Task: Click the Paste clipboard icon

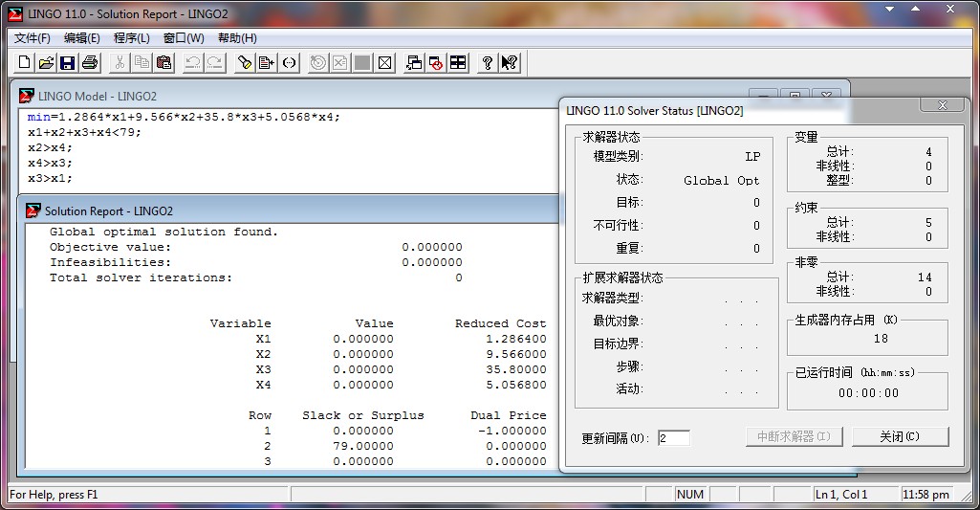Action: [163, 62]
